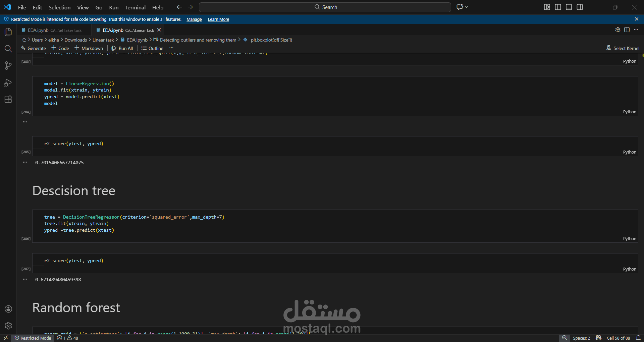
Task: Expand output ellipsis for r2 score 0.6714
Action: point(25,279)
